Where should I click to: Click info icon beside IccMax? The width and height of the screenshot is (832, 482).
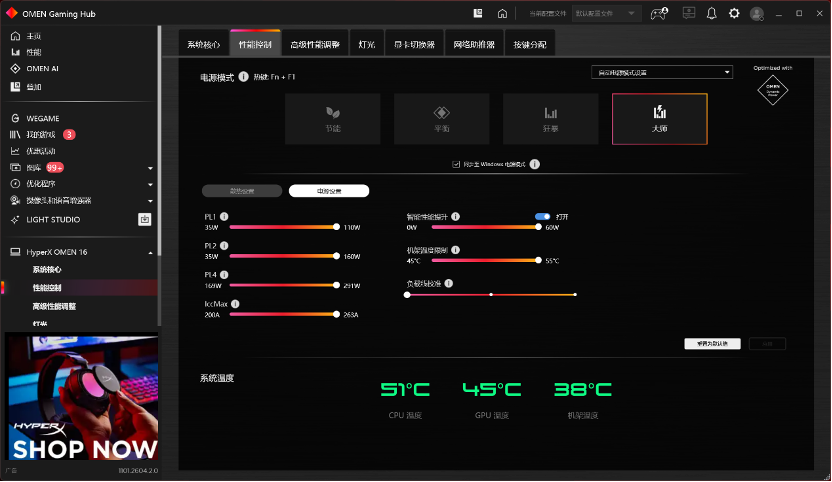(x=235, y=304)
